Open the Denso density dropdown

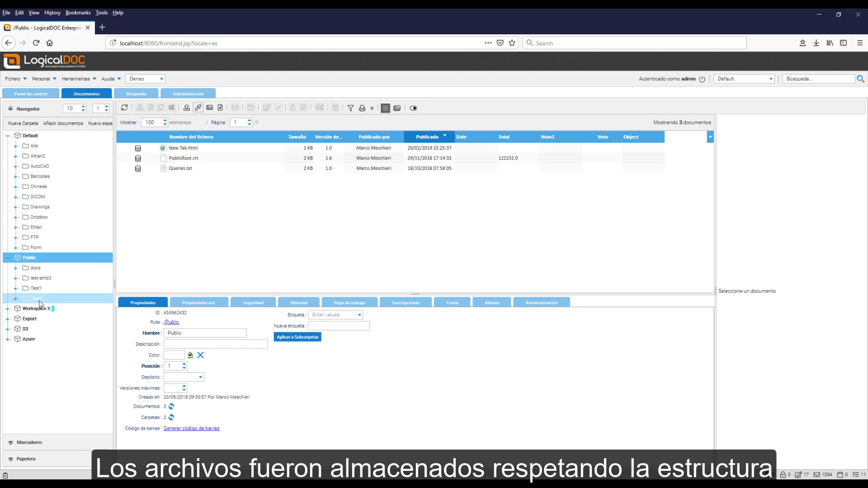[161, 79]
